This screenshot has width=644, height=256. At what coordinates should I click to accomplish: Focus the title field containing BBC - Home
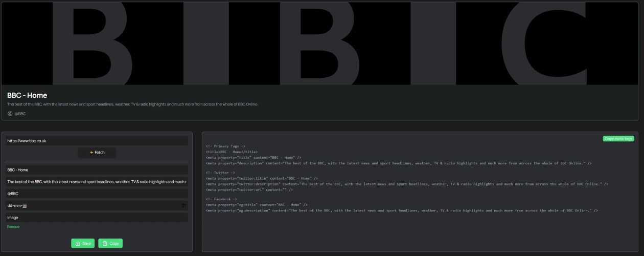coord(97,170)
